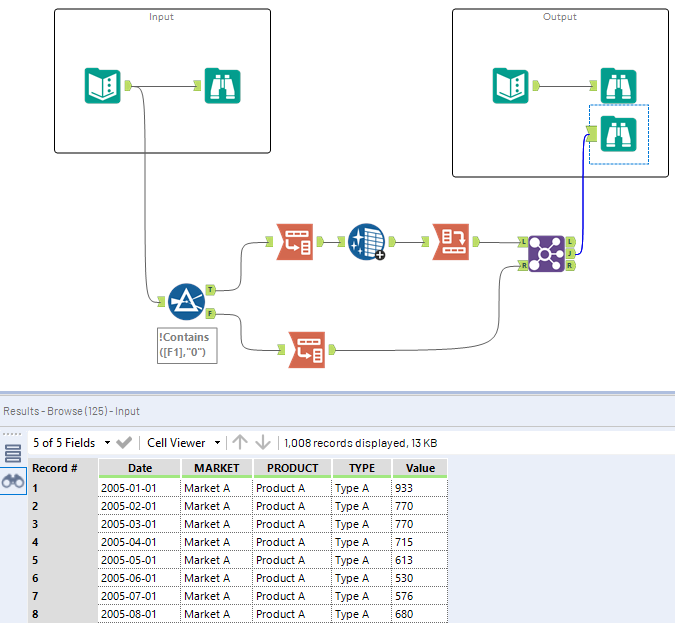Click the Join tool's R input anchor
This screenshot has height=623, width=675.
[523, 266]
